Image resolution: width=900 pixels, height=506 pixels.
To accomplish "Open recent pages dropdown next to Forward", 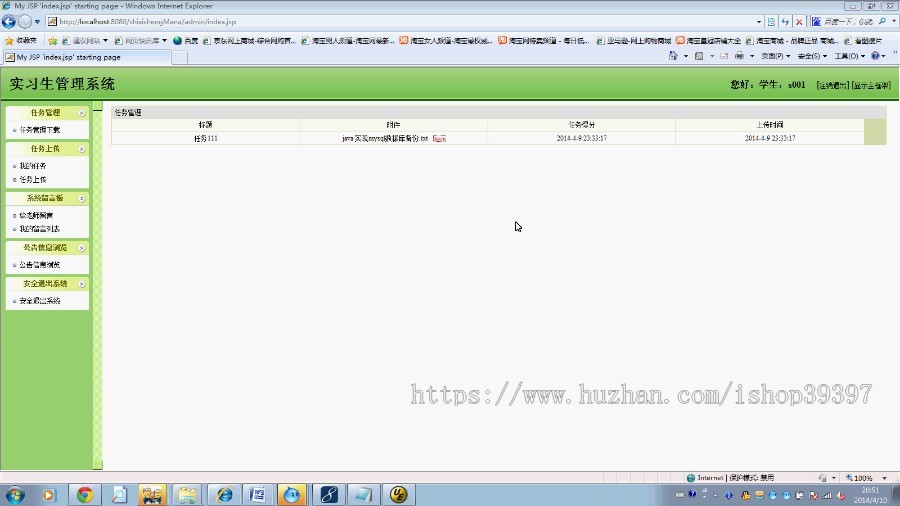I will (x=37, y=22).
